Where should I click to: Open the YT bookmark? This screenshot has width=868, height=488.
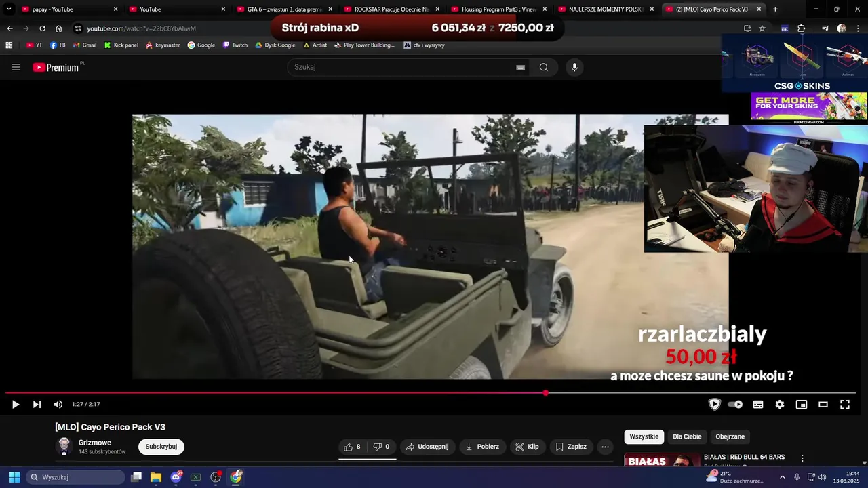click(x=34, y=45)
